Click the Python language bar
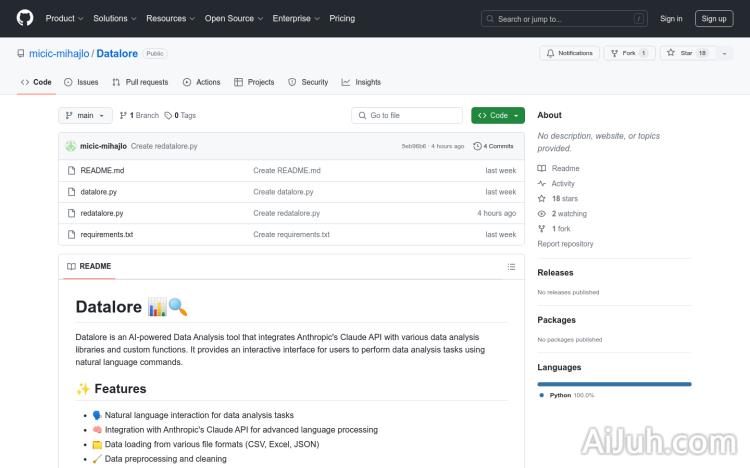 tap(614, 384)
